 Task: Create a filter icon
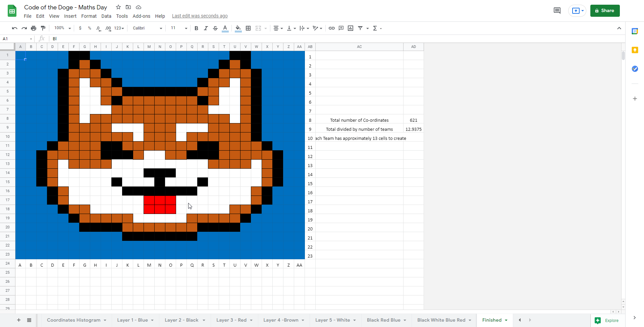coord(360,28)
